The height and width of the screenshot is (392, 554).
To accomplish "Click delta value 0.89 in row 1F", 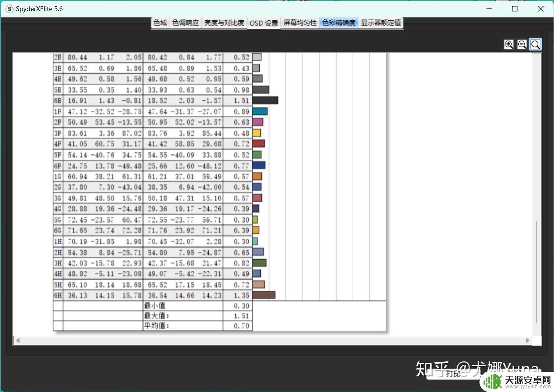I will click(x=242, y=111).
